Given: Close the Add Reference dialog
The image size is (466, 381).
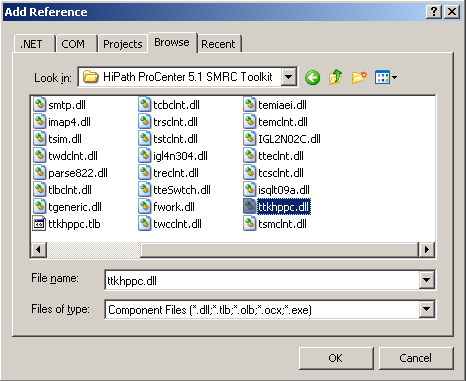Looking at the screenshot, I should 452,12.
